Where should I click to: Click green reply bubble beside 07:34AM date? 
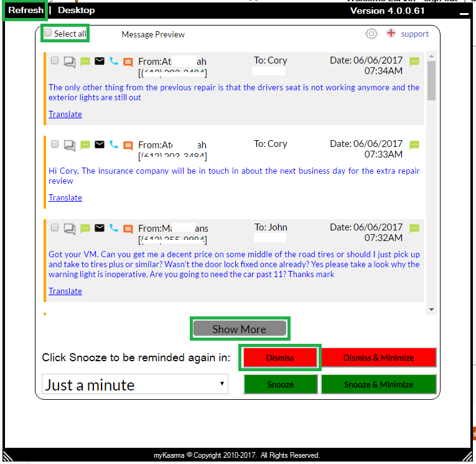(414, 62)
